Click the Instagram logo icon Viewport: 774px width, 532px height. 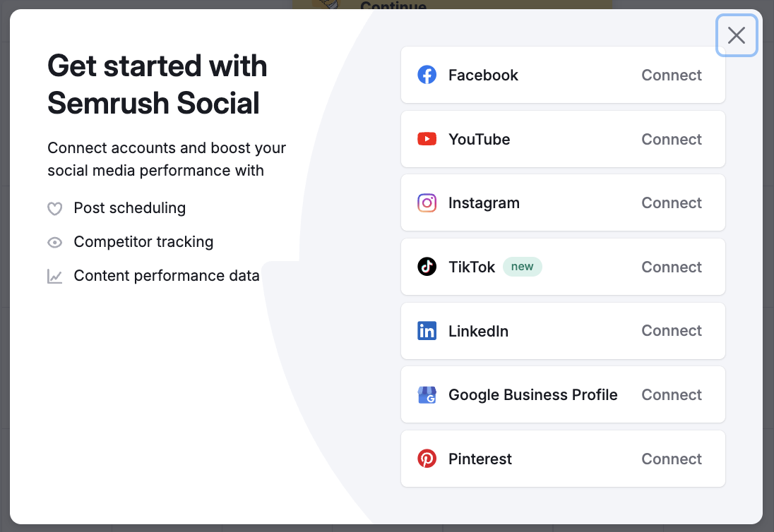pyautogui.click(x=427, y=202)
